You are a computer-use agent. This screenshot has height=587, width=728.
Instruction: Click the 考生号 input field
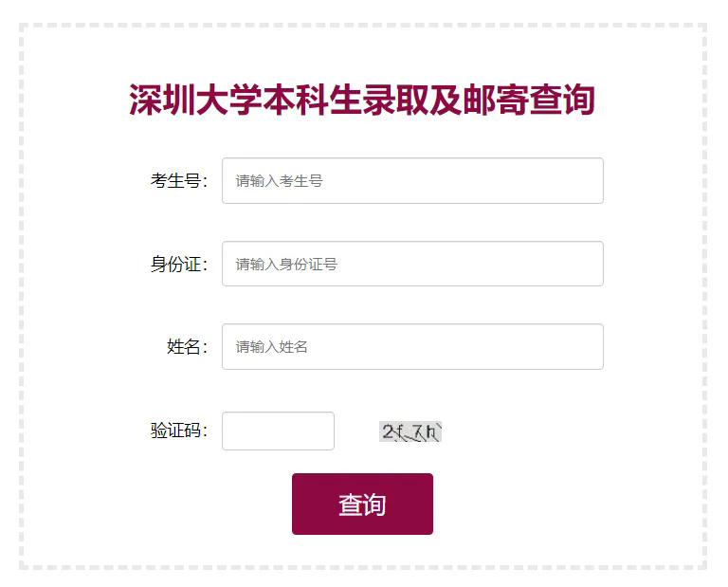[412, 180]
